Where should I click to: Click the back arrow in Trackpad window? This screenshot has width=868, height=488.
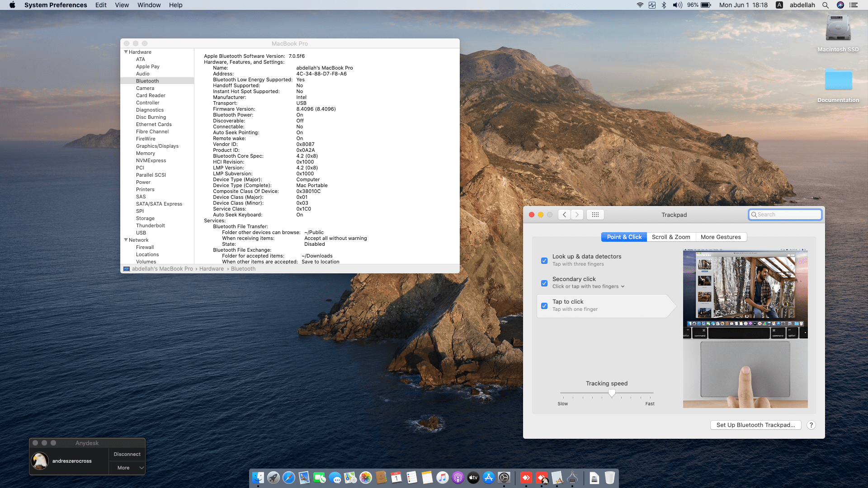[564, 215]
